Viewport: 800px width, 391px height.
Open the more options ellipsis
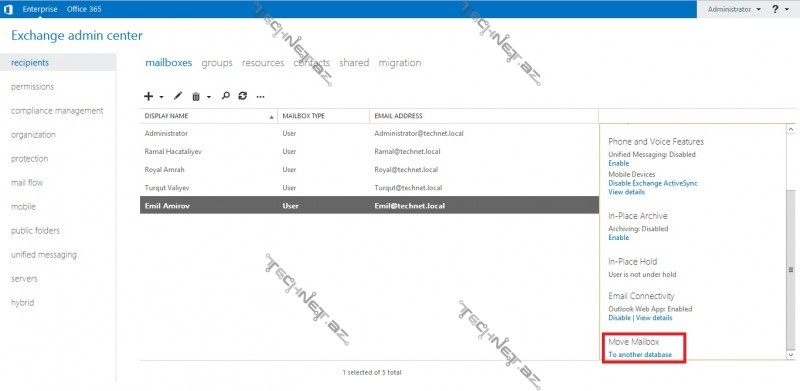click(x=260, y=96)
